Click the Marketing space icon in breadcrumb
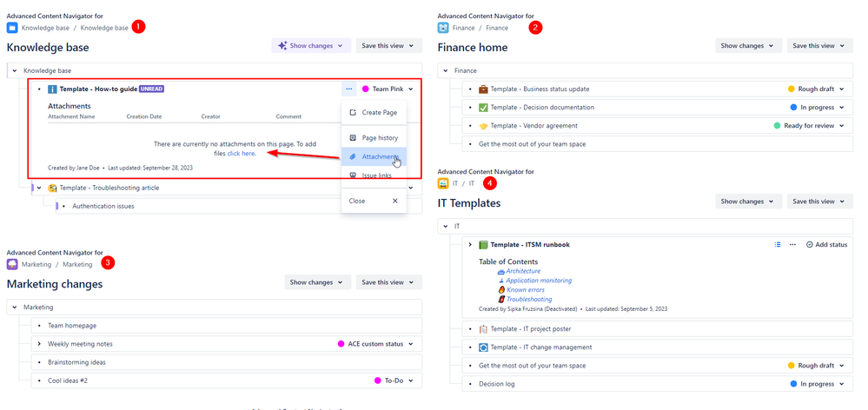Screen dimensions: 868x410 12,264
